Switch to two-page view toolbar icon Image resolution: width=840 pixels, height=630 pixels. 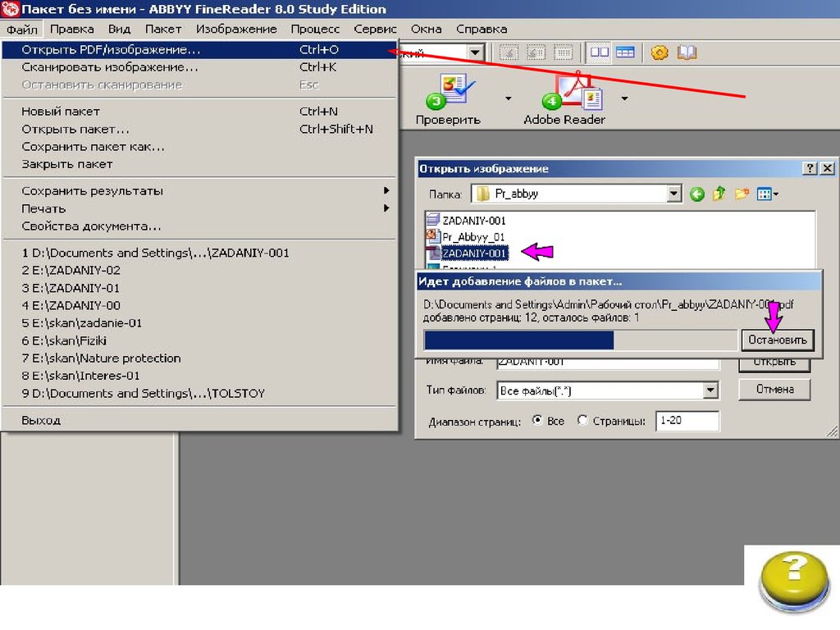coord(599,52)
